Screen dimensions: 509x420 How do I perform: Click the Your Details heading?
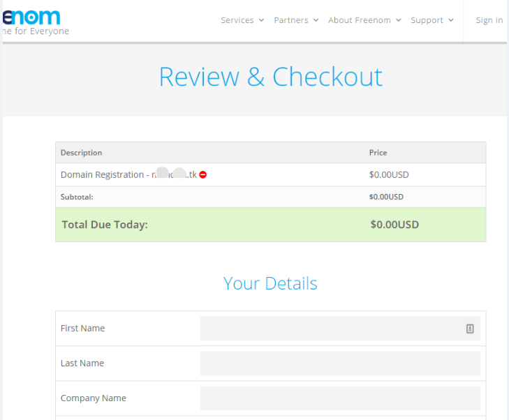point(270,283)
